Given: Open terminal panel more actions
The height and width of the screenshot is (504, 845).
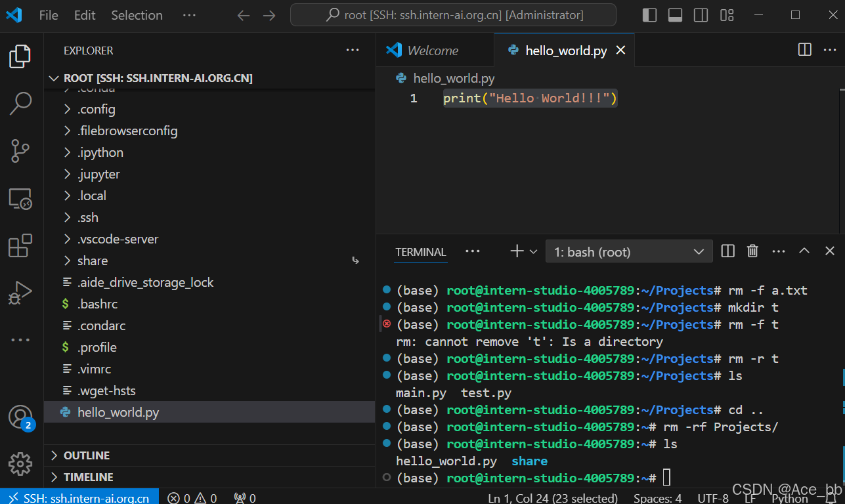Looking at the screenshot, I should click(779, 251).
